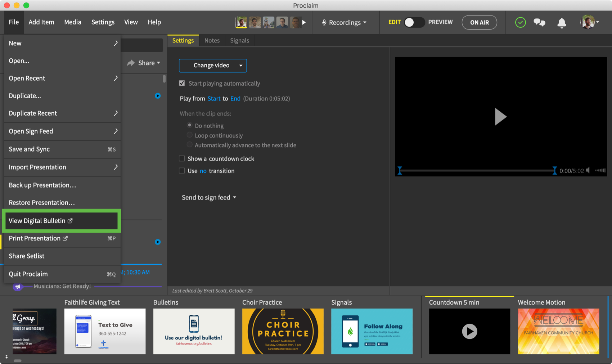612x364 pixels.
Task: Click the lower blue play indicator in service list
Action: tap(158, 242)
